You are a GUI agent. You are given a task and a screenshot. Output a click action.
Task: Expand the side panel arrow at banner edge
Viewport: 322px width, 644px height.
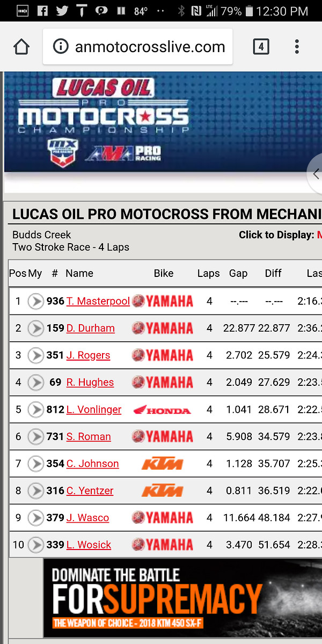[x=315, y=173]
